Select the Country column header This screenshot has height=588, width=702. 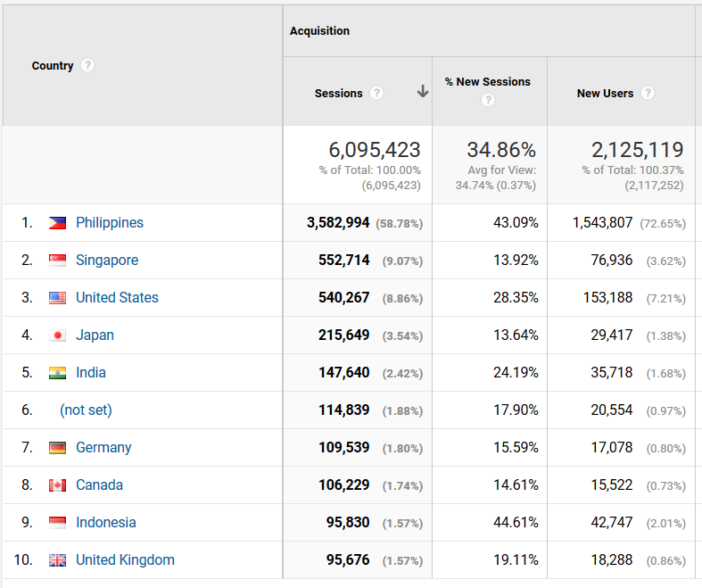53,65
